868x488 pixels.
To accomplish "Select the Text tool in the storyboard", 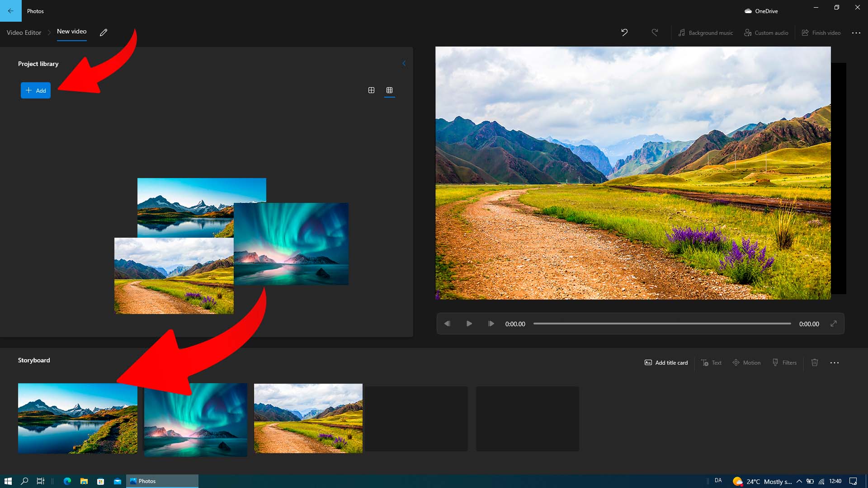I will click(711, 362).
